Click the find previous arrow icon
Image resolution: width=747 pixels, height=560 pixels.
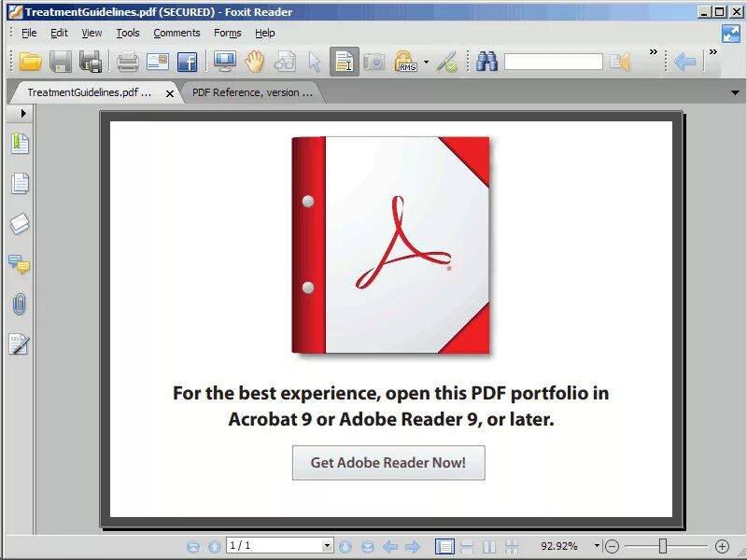pos(620,62)
